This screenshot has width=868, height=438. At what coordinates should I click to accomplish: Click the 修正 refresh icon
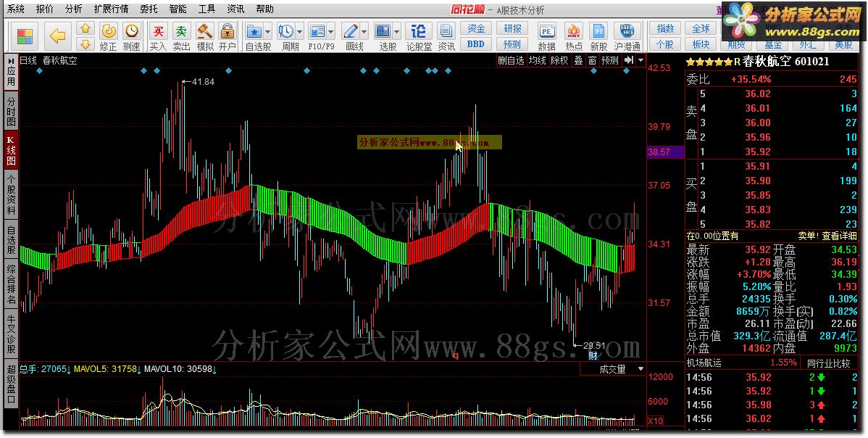pyautogui.click(x=109, y=32)
